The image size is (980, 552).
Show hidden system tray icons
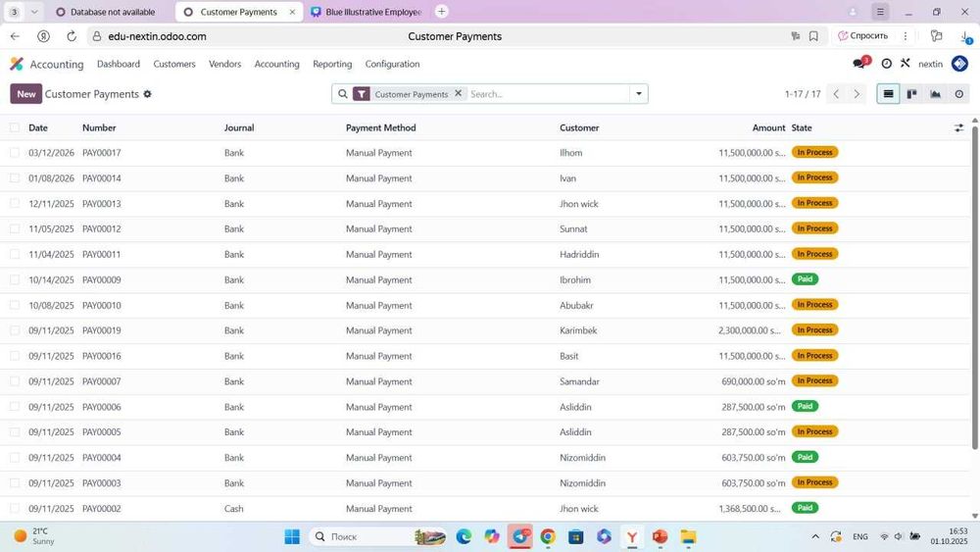815,536
